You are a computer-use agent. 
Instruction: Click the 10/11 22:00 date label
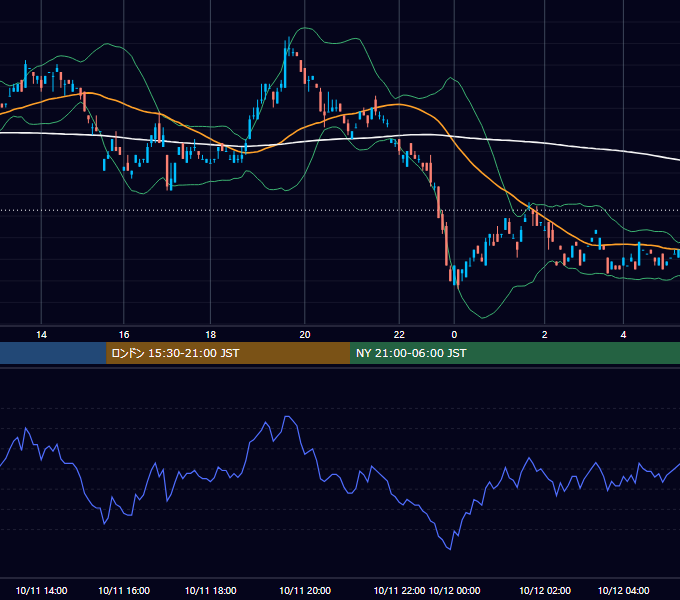(399, 590)
